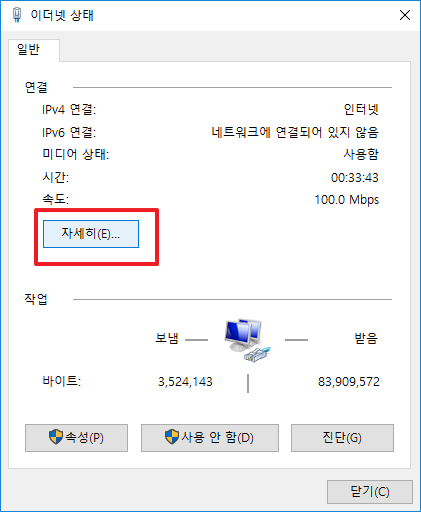Close the 이더넷 상태 window with X

click(405, 15)
